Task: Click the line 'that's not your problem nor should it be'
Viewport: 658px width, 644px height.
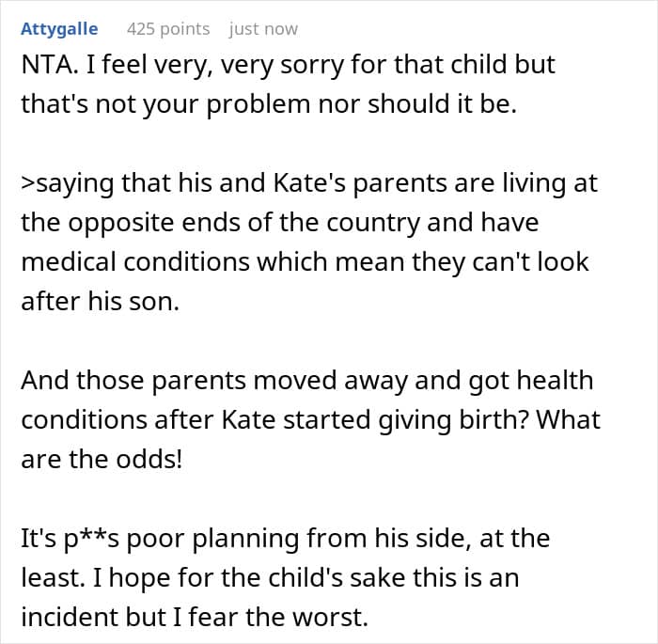Action: [268, 104]
